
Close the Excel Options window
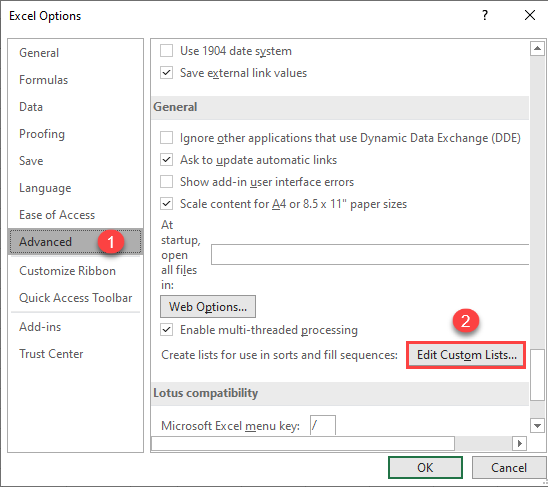click(530, 15)
